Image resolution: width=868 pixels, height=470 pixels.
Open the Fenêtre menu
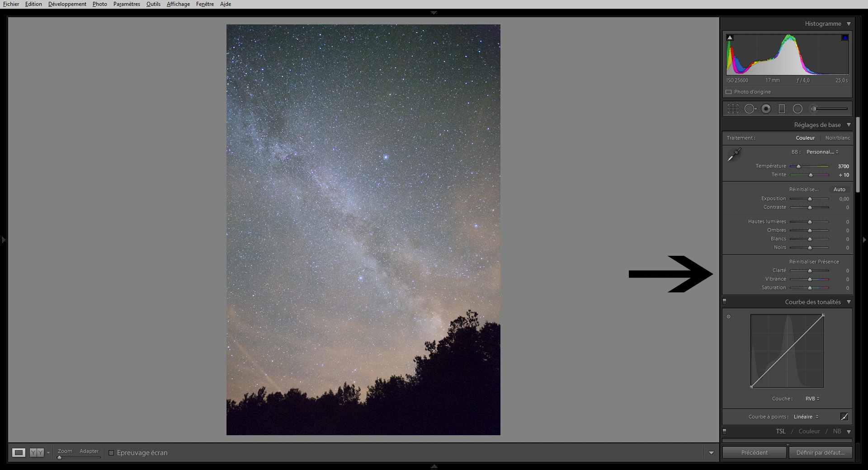coord(205,4)
